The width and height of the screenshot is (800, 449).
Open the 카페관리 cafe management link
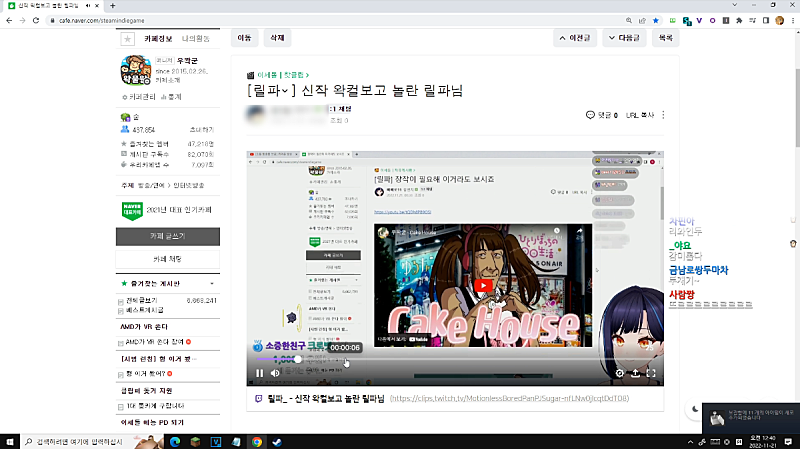click(139, 96)
